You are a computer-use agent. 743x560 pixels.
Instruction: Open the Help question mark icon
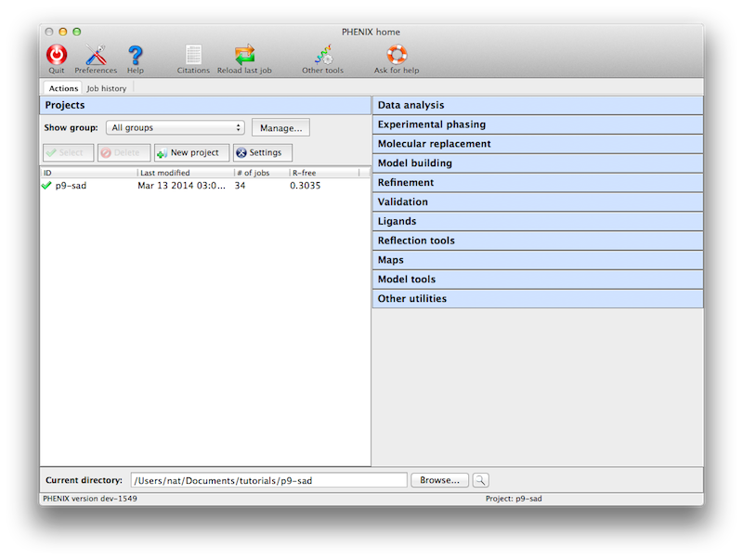136,55
